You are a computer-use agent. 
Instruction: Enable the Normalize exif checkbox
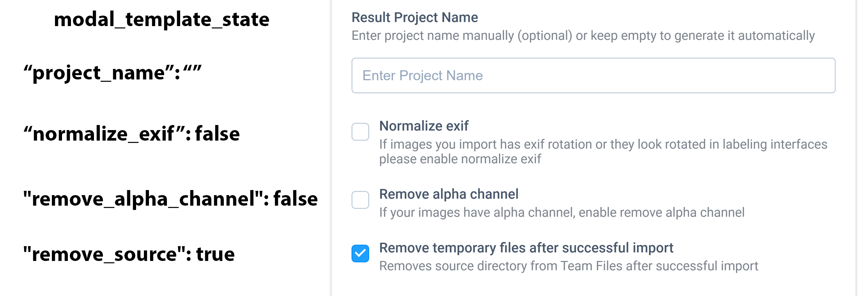coord(360,132)
